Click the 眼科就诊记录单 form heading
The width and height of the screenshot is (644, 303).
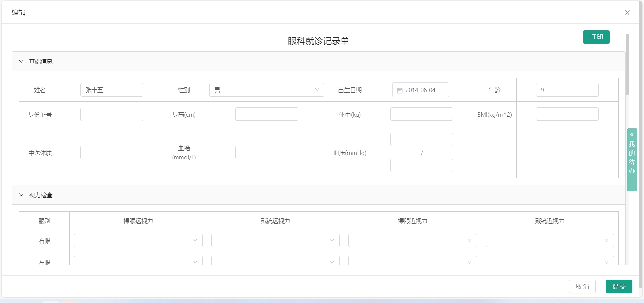319,41
